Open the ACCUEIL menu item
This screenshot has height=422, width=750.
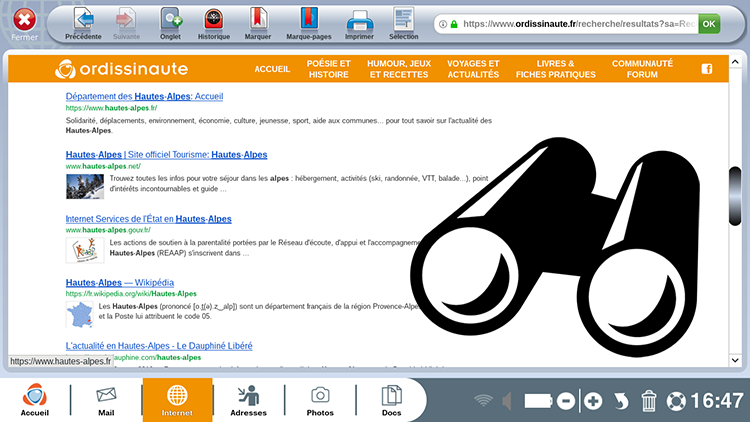(272, 69)
